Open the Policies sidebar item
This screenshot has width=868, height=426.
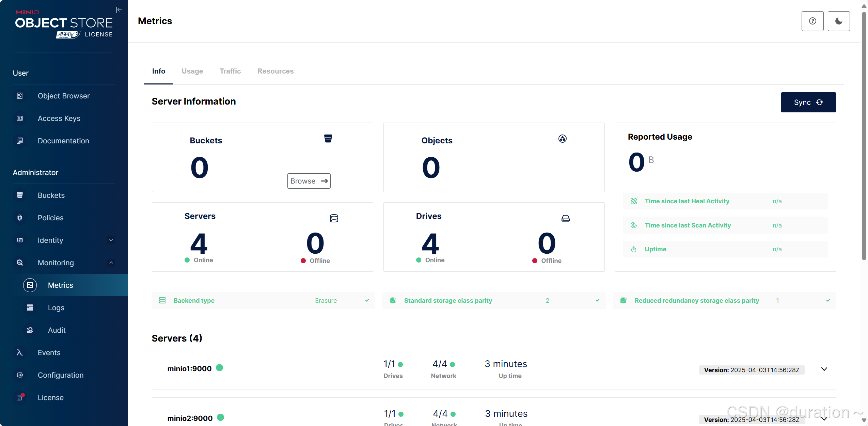tap(50, 218)
